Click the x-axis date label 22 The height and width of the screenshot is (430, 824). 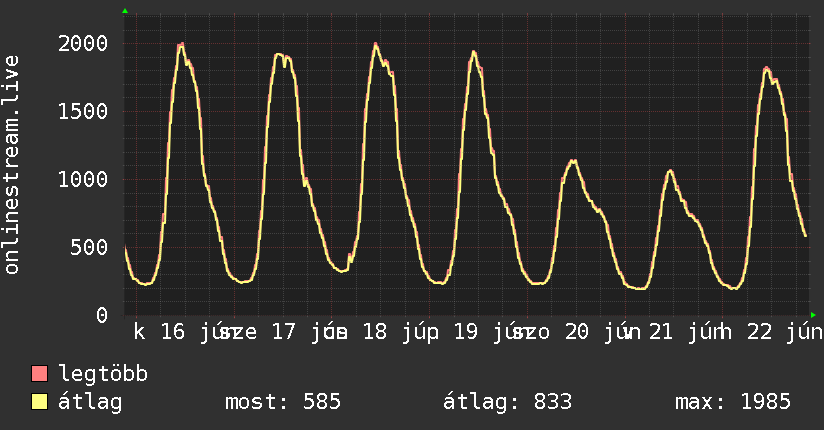click(x=759, y=332)
